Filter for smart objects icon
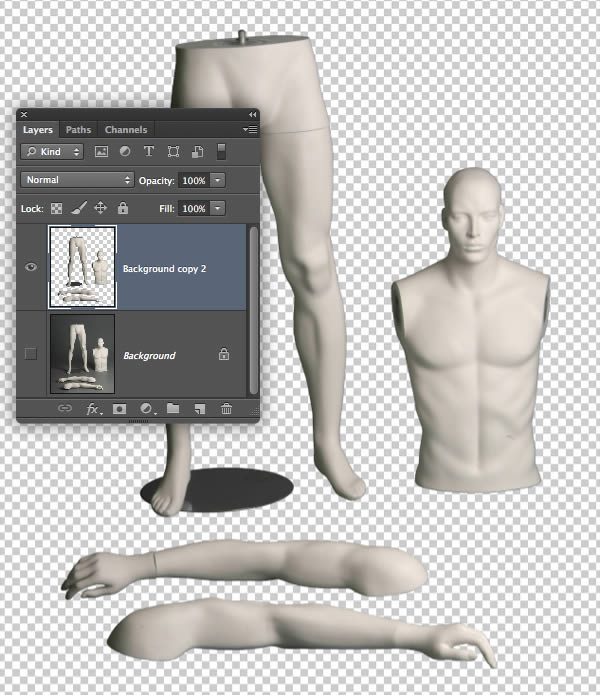 [x=197, y=152]
